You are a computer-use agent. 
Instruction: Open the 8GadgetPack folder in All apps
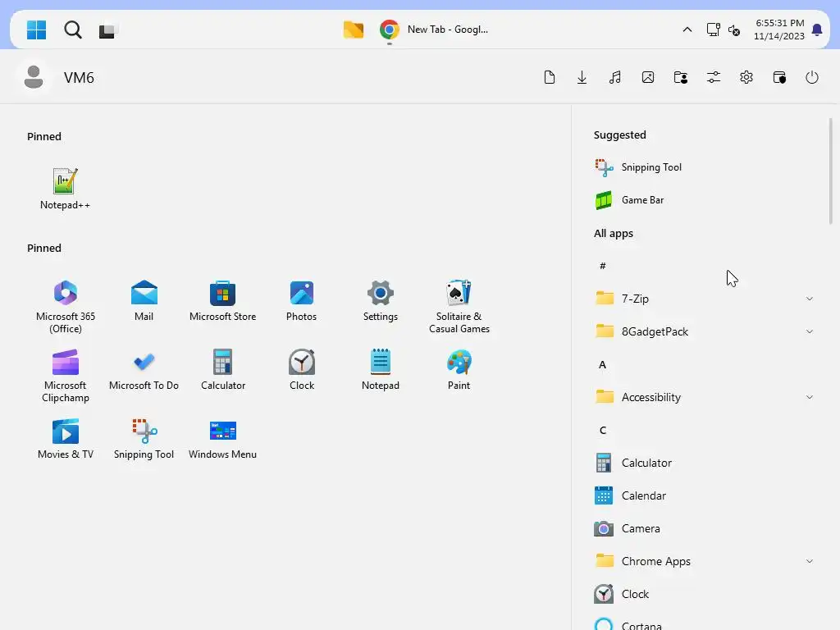point(704,331)
